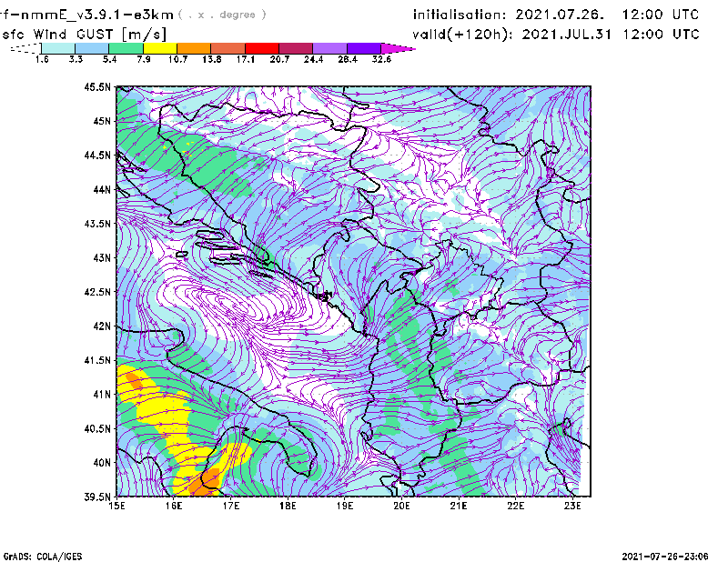728x562 pixels.
Task: Click the yellow legend swatch
Action: click(x=160, y=48)
